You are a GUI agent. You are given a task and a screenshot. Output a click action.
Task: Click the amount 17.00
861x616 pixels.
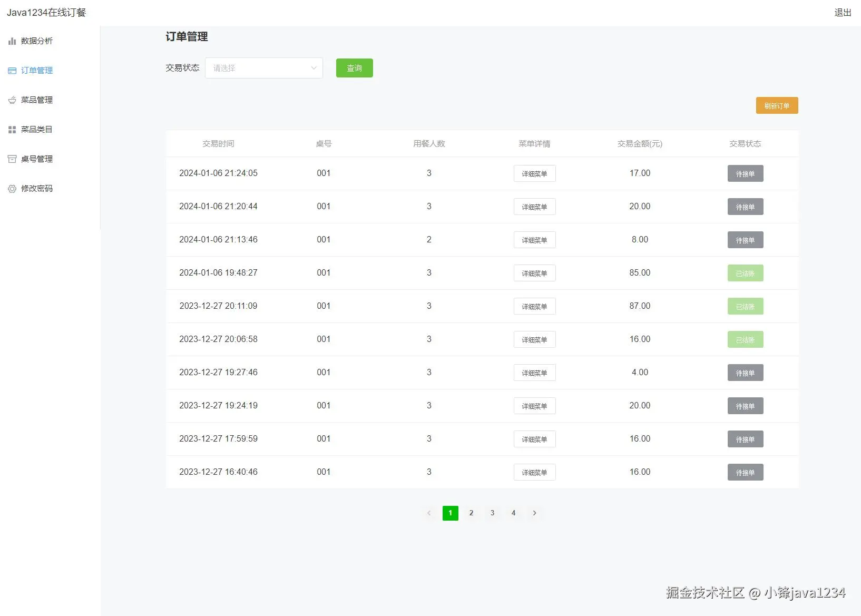(x=640, y=173)
